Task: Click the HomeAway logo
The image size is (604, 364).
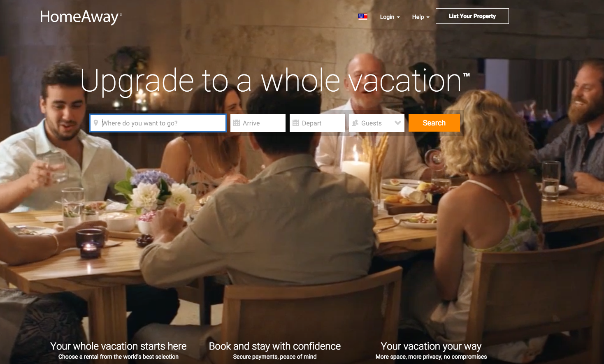Action: click(x=81, y=17)
